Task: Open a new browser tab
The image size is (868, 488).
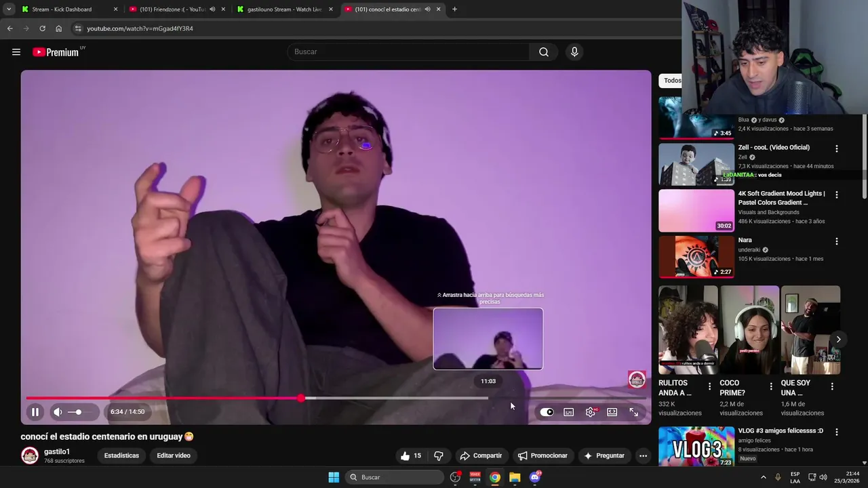Action: (454, 9)
